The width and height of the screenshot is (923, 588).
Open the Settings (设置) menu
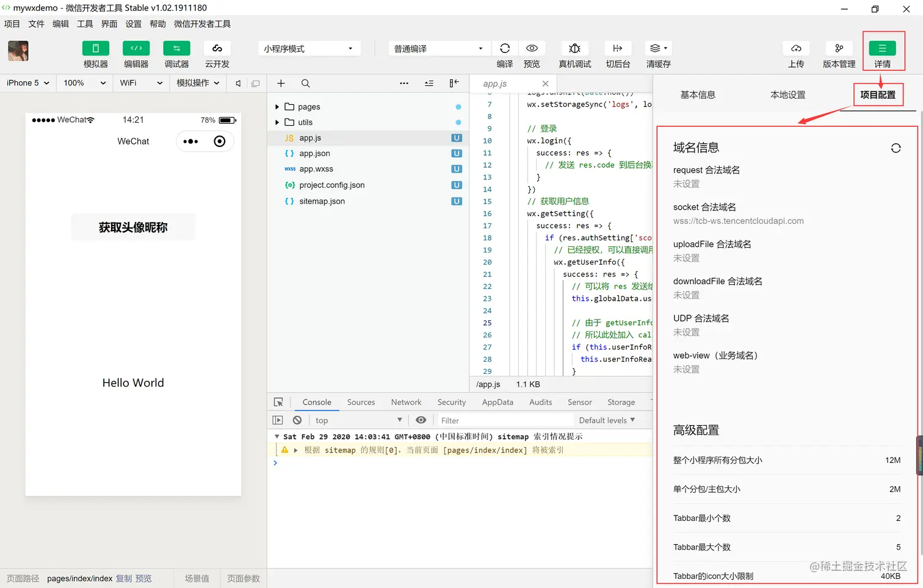(x=133, y=24)
